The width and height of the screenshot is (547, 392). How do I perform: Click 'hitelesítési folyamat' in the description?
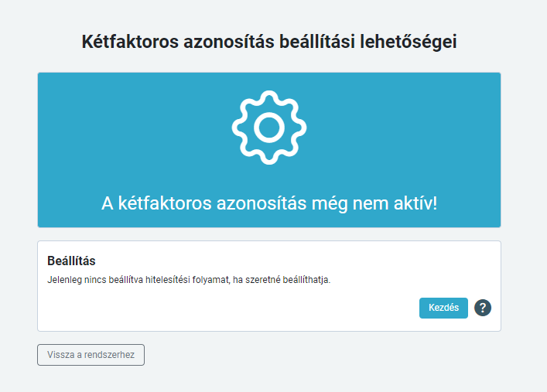[187, 280]
